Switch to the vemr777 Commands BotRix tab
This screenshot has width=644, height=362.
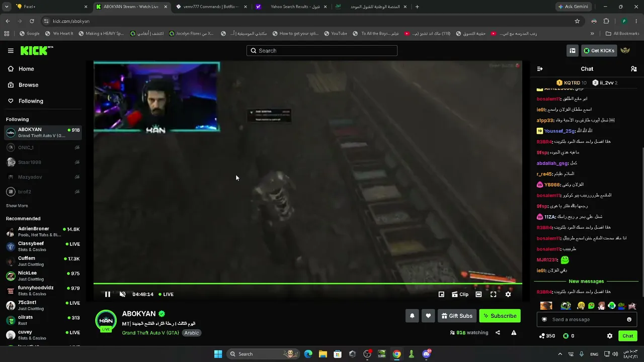point(211,7)
